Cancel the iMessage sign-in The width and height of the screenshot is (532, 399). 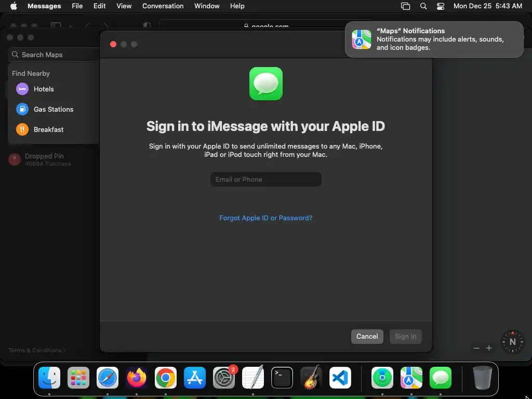[367, 336]
